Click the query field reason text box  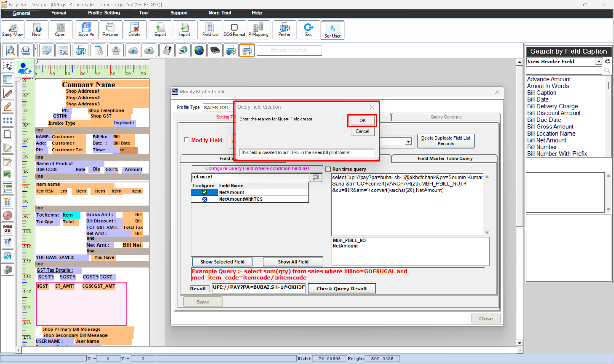(307, 152)
